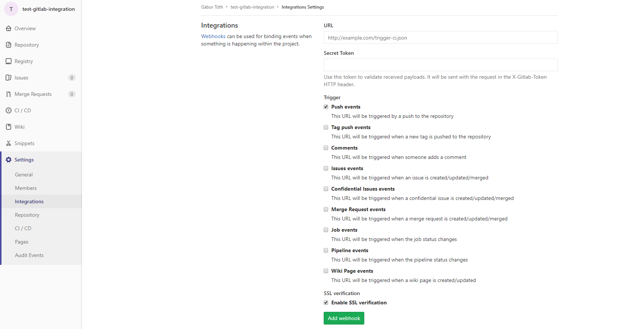Click the Merge Requests icon in sidebar
This screenshot has width=644, height=329.
click(9, 94)
